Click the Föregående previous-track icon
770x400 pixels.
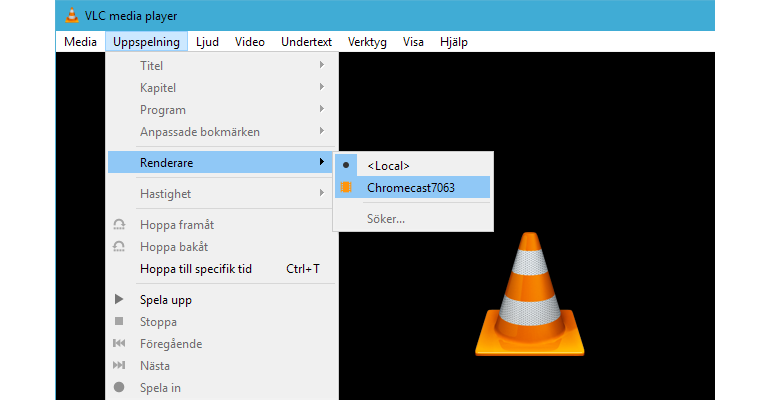(119, 343)
